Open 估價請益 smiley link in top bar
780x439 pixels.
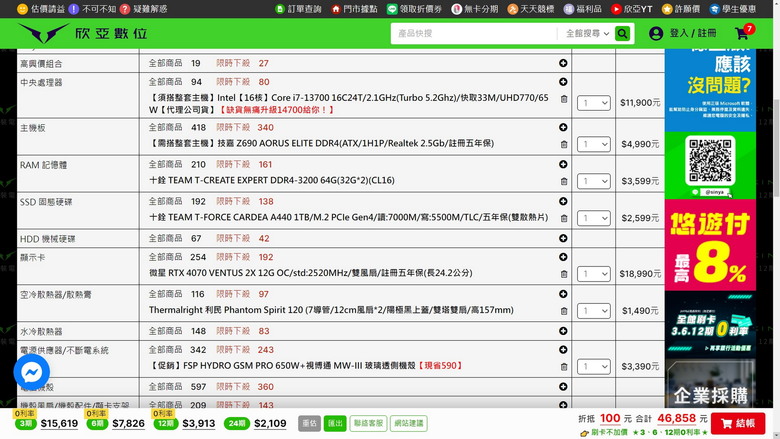coord(41,9)
